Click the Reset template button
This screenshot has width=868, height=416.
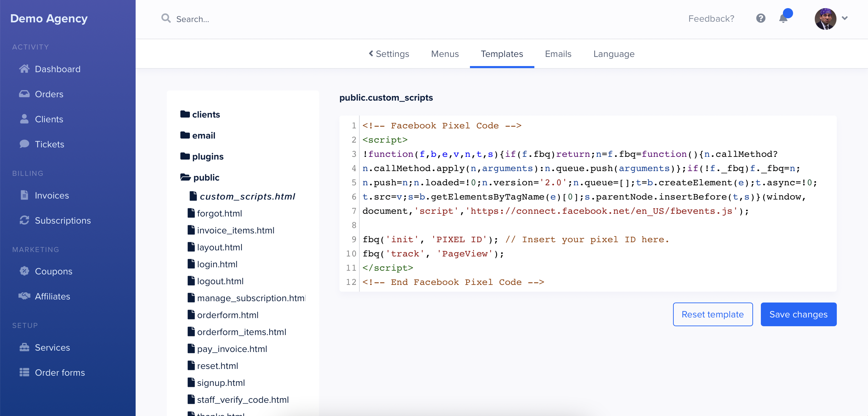click(713, 314)
